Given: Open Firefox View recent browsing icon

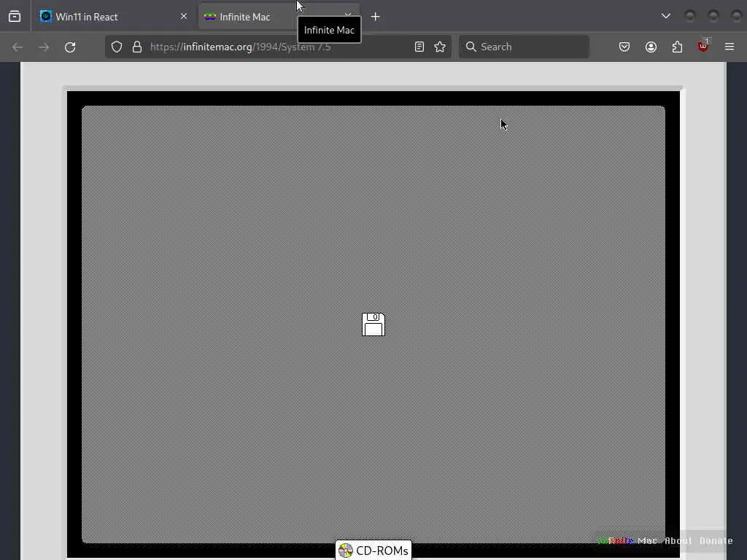Looking at the screenshot, I should pyautogui.click(x=15, y=17).
